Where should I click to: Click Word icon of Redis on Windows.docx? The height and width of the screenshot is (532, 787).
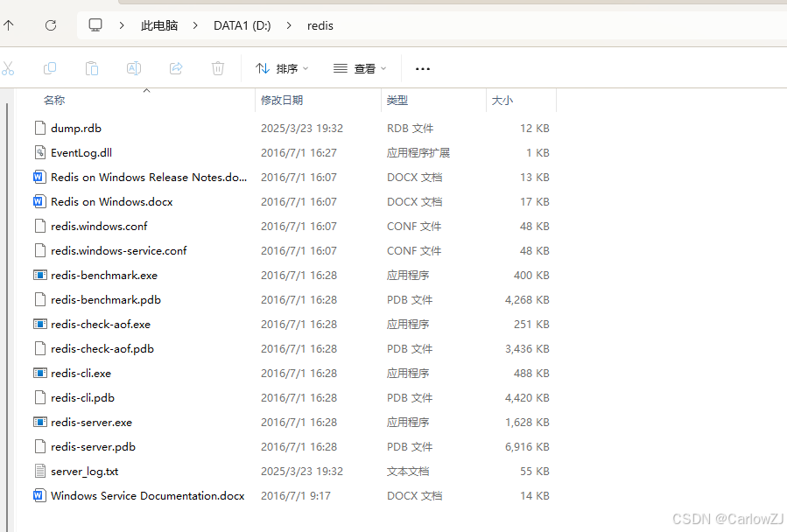(x=39, y=202)
